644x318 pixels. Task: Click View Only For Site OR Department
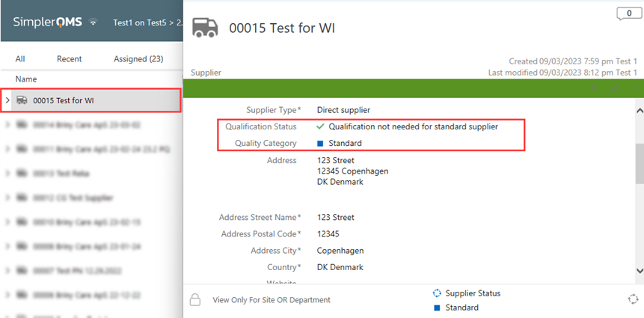coord(272,300)
